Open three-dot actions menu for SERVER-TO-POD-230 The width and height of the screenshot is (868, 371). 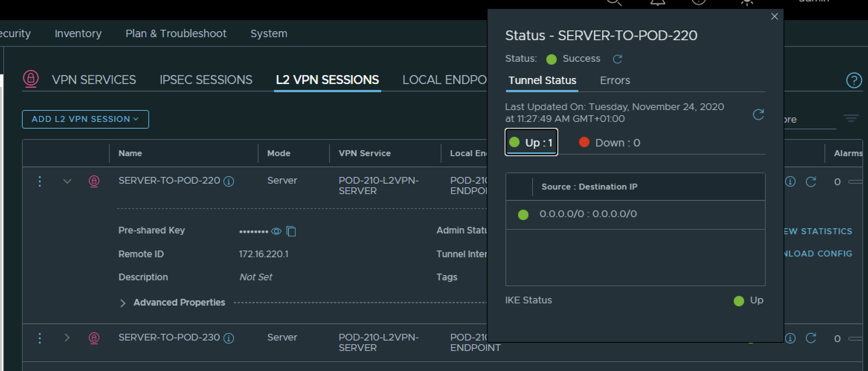tap(40, 338)
